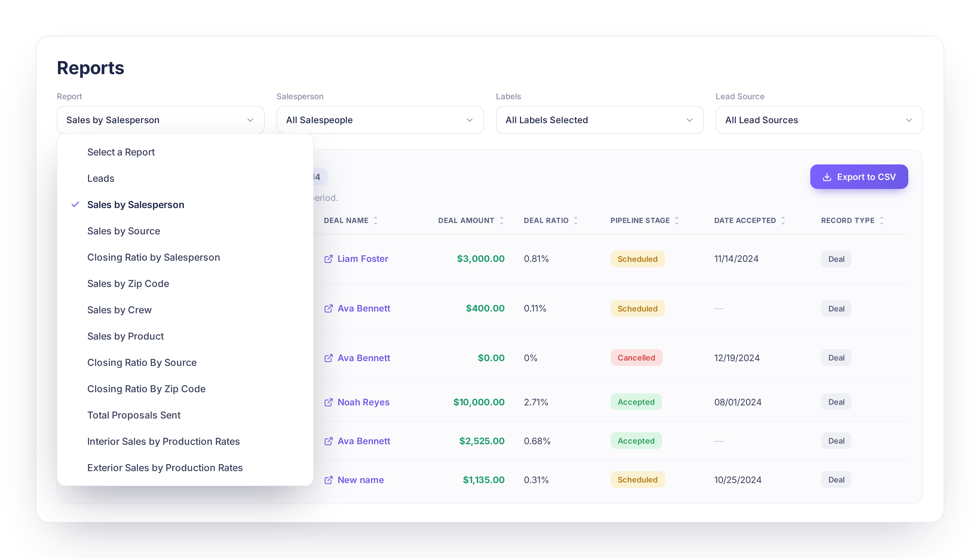Viewport: 980px width, 559px height.
Task: Sort by Deal Amount column arrows
Action: point(502,220)
